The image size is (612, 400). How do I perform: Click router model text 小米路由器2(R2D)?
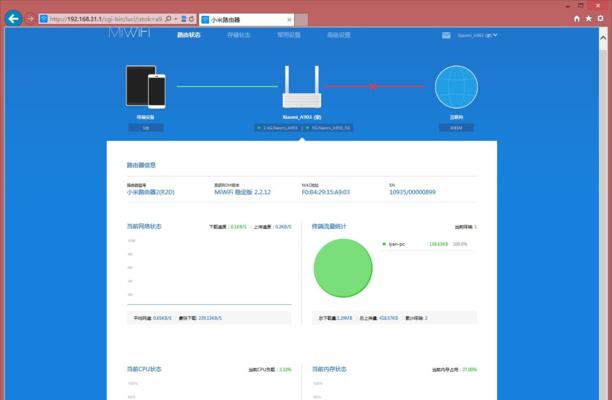pos(151,192)
